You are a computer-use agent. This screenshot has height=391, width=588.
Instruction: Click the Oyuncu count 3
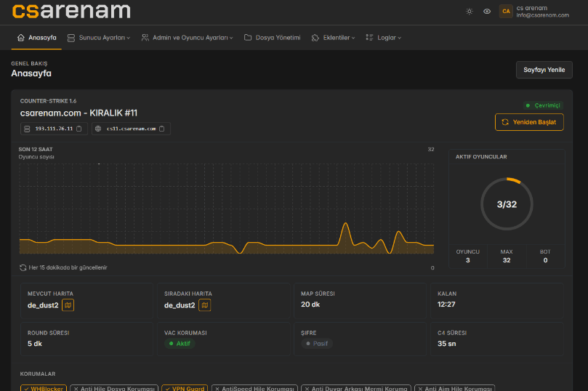(467, 260)
